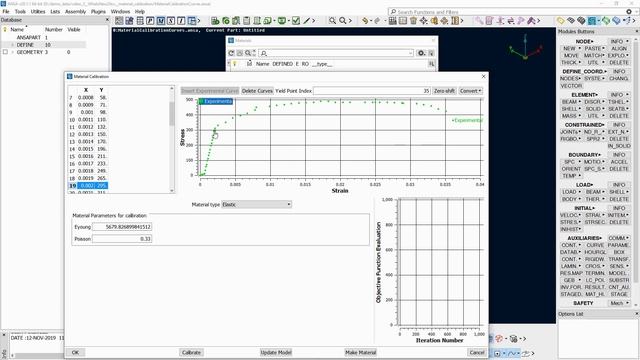Click the yellow undo arrow icon
640x360 pixels.
(x=365, y=20)
